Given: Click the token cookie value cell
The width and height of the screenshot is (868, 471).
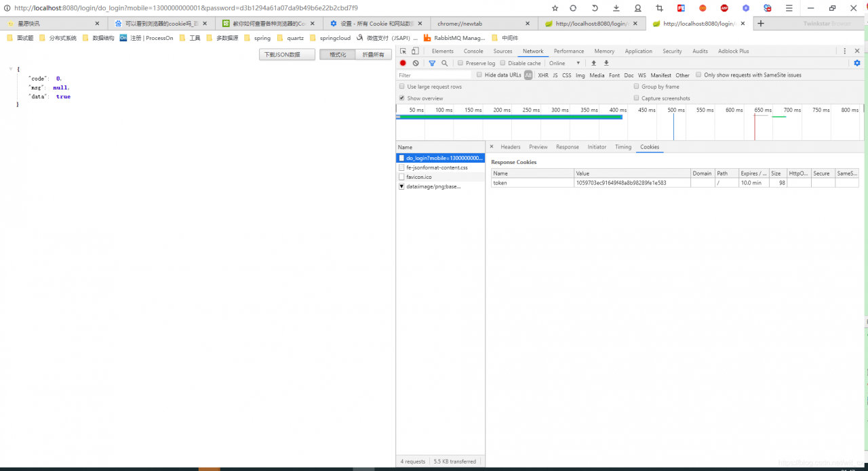Looking at the screenshot, I should (632, 183).
